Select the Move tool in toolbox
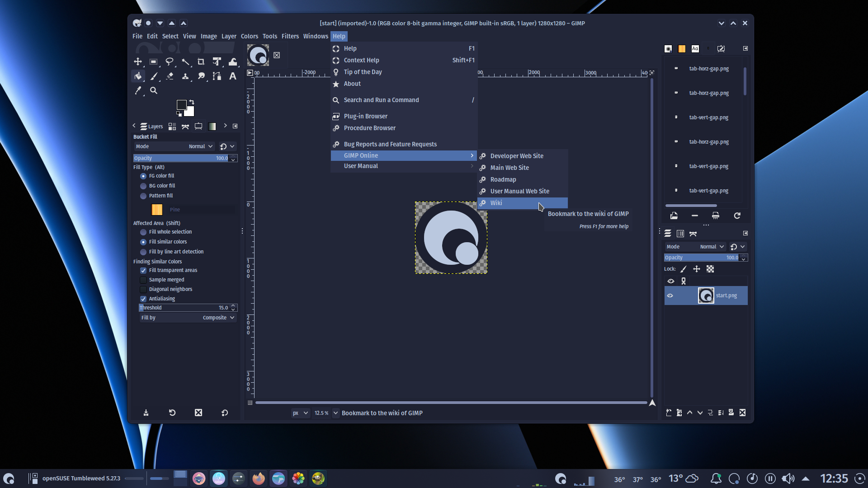This screenshot has height=488, width=868. point(138,62)
